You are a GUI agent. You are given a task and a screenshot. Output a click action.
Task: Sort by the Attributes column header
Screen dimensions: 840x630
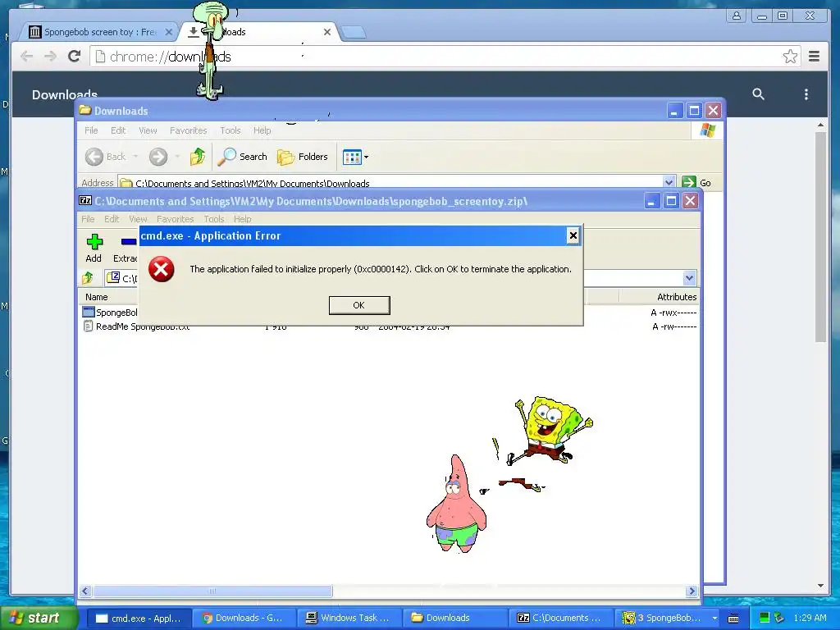click(x=676, y=297)
